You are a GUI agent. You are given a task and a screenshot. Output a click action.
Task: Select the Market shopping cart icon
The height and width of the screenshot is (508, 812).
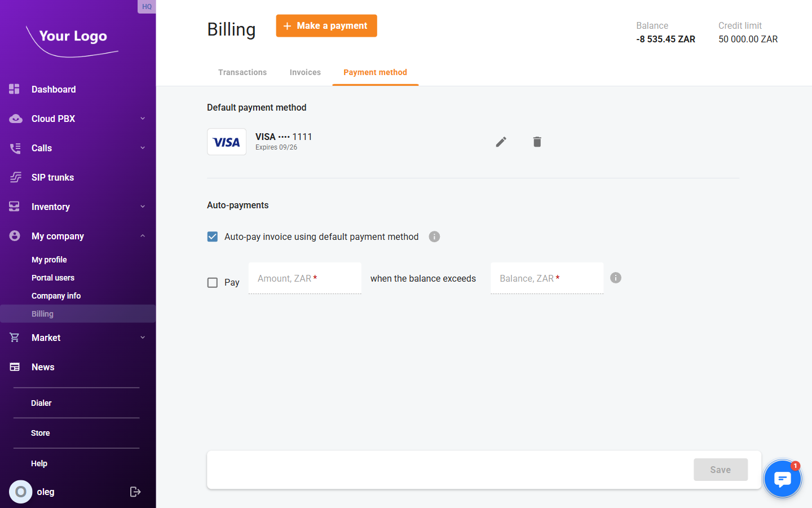click(14, 338)
